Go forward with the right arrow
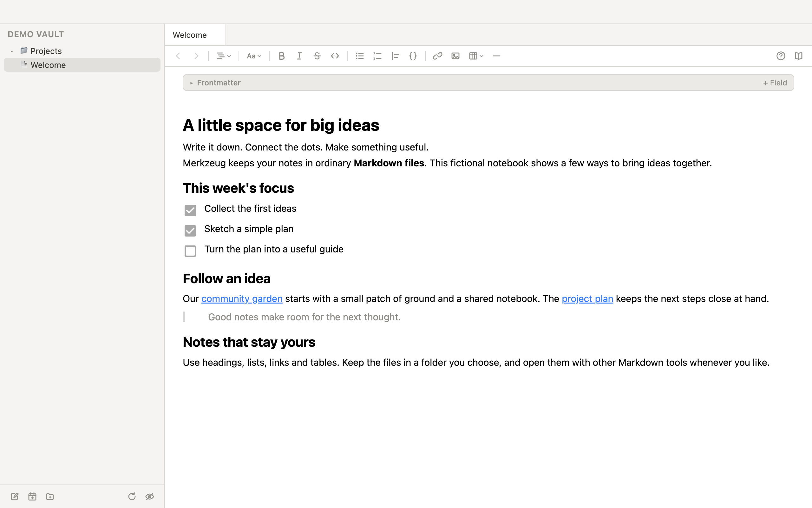 point(196,56)
